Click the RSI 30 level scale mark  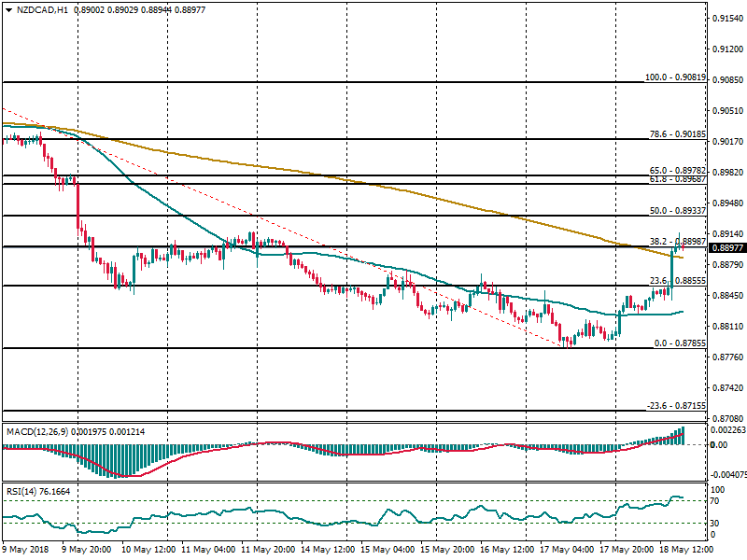pos(716,523)
